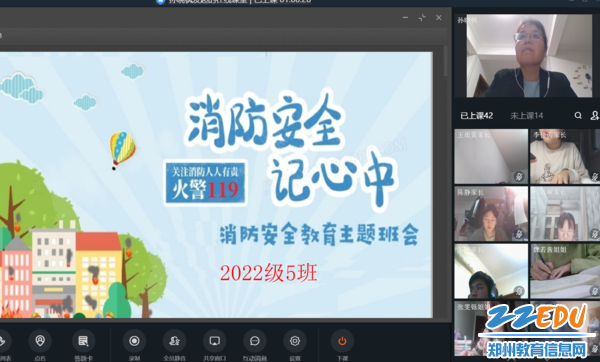Open the roll call (点名) tool
This screenshot has height=362, width=600.
click(40, 341)
